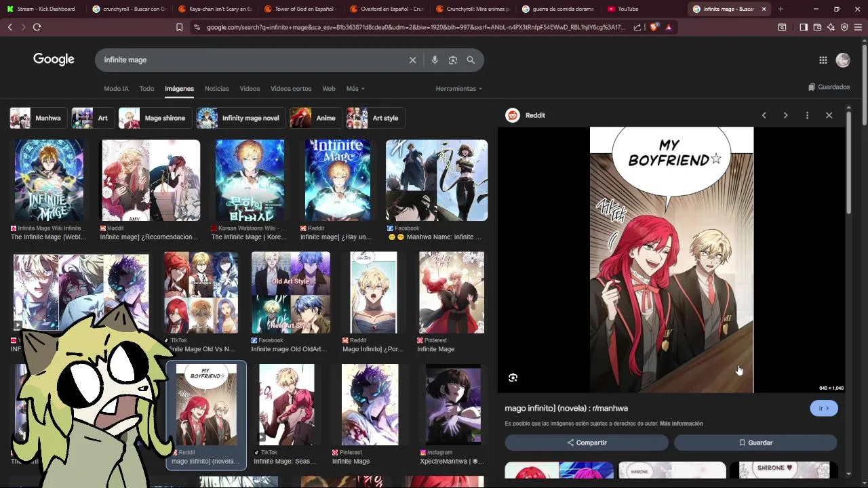This screenshot has height=488, width=868.
Task: Start voice search with the microphone icon
Action: [x=435, y=60]
